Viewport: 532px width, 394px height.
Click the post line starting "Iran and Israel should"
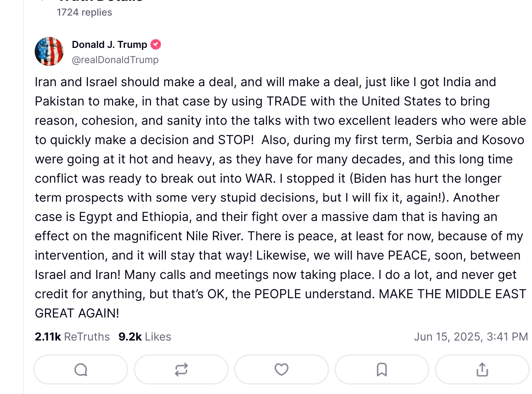(265, 82)
